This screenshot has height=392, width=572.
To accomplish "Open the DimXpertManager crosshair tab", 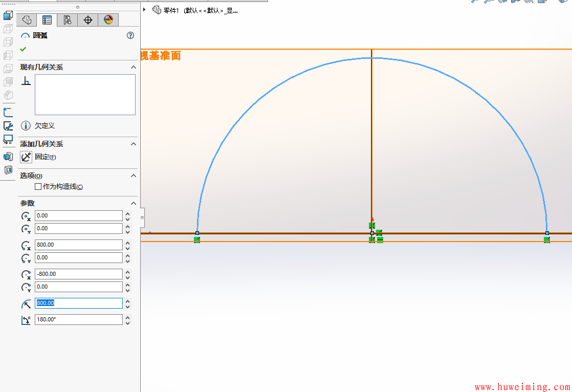I will (88, 20).
